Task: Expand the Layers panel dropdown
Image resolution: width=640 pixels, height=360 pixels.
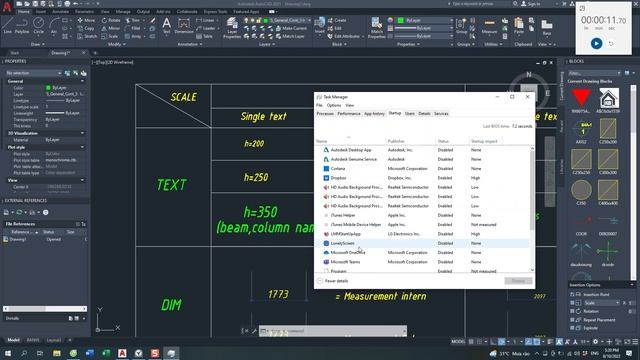Action: pos(267,44)
